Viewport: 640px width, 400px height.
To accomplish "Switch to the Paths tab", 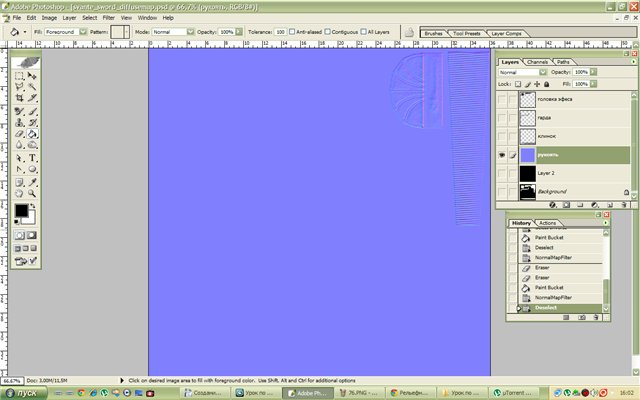I will [x=563, y=62].
